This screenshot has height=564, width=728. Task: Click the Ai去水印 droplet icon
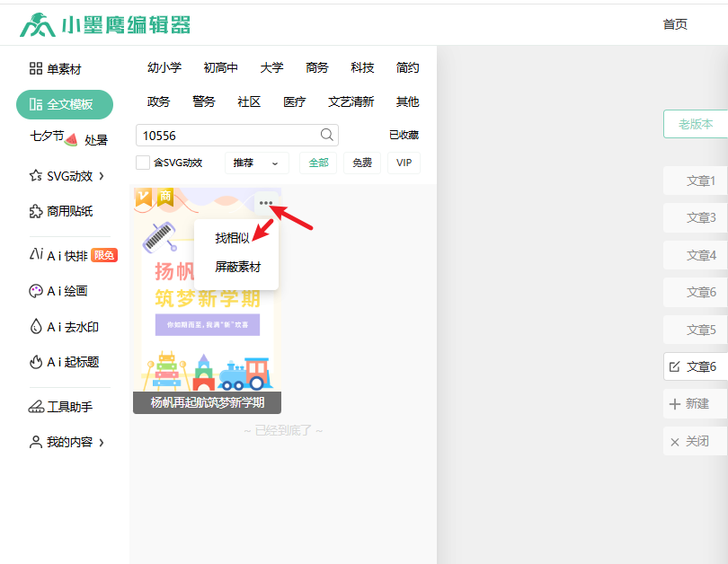tap(36, 327)
